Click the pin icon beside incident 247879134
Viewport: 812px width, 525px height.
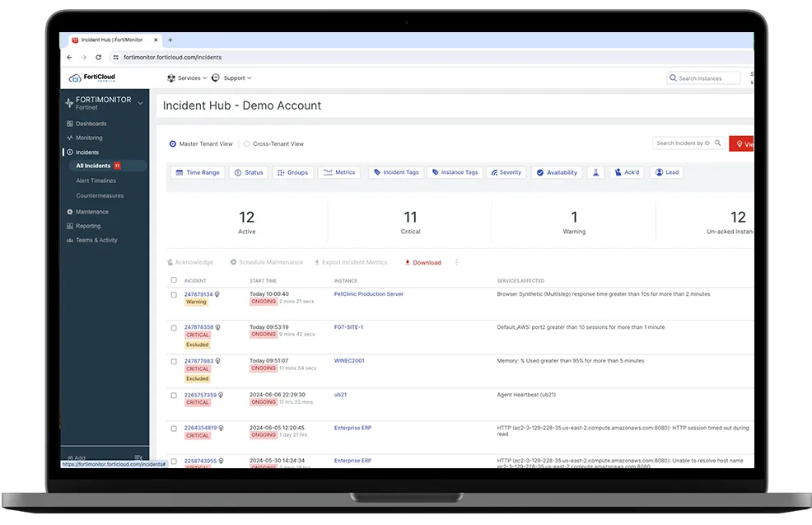click(x=217, y=294)
